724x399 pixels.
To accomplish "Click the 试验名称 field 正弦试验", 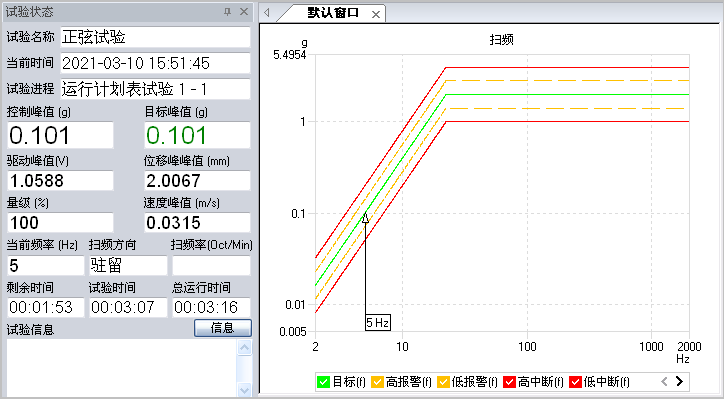I will tap(156, 37).
